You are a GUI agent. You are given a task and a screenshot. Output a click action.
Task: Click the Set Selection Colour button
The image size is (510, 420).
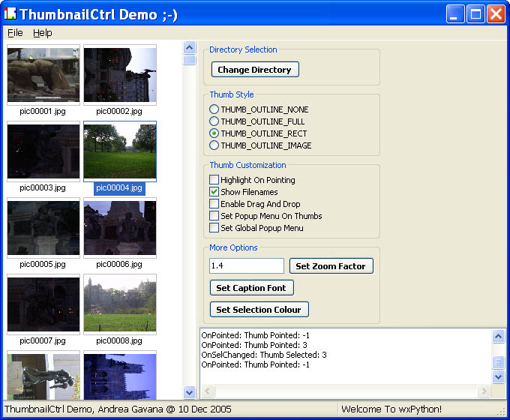pyautogui.click(x=259, y=310)
